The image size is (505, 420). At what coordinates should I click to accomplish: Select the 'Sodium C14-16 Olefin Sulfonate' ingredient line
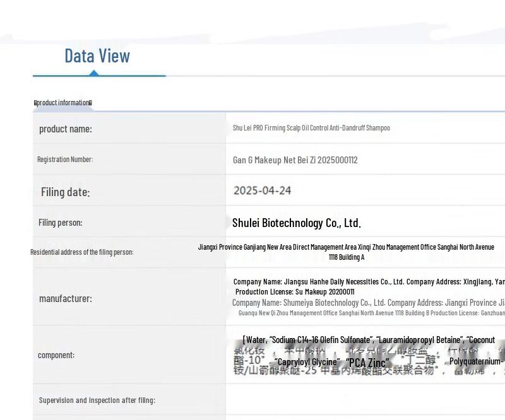point(369,340)
